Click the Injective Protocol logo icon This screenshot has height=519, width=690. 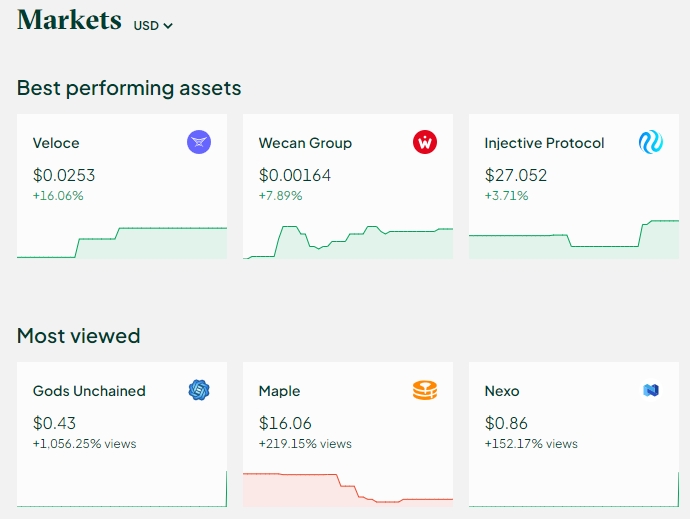pyautogui.click(x=651, y=143)
